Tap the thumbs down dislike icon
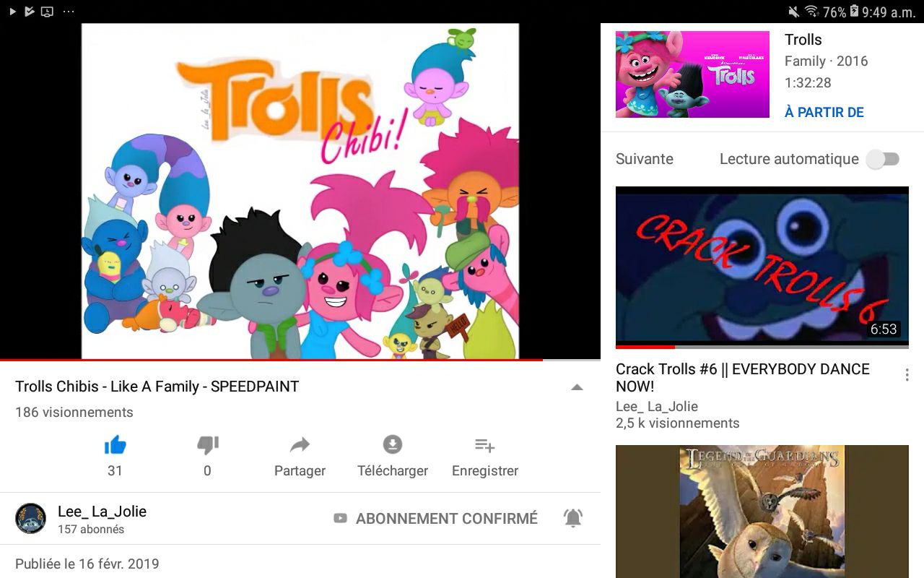The height and width of the screenshot is (578, 924). tap(208, 445)
